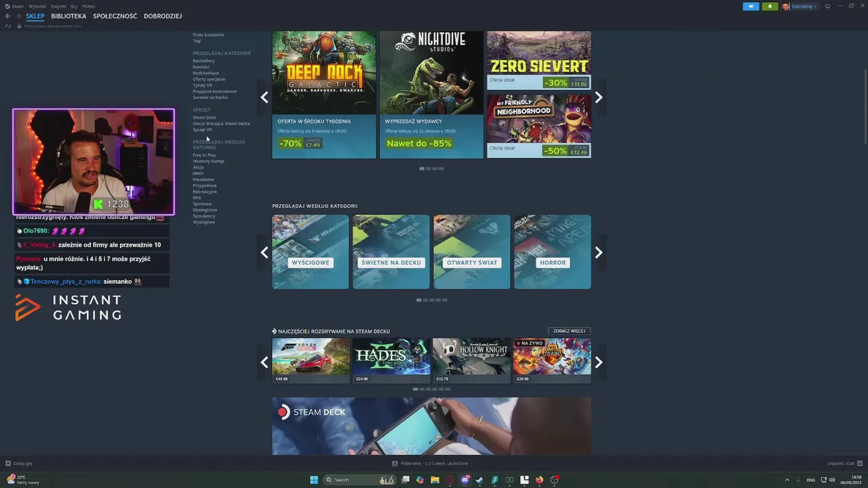Open the Strategiczne genre link
This screenshot has width=868, height=488.
coord(205,210)
